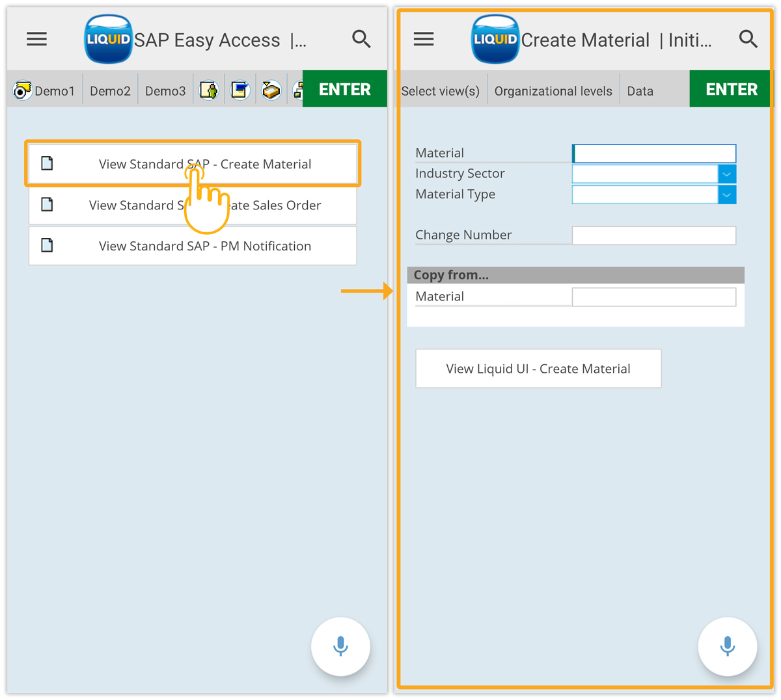Open the Select view(s) tab
Image resolution: width=781 pixels, height=700 pixels.
point(440,91)
